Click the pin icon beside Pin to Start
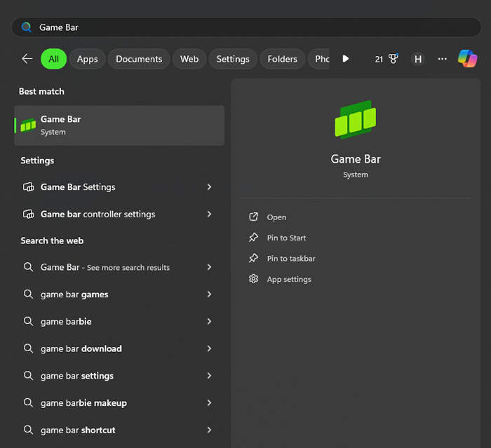The width and height of the screenshot is (491, 448). 253,238
